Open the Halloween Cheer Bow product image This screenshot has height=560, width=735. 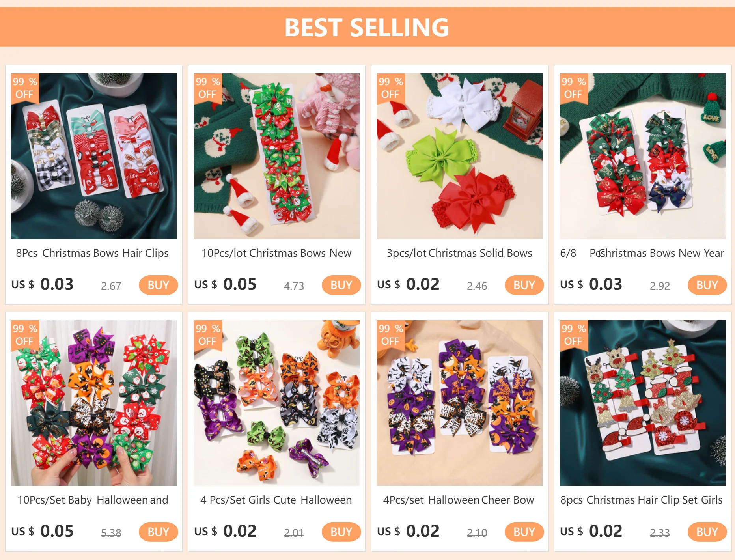pos(460,403)
